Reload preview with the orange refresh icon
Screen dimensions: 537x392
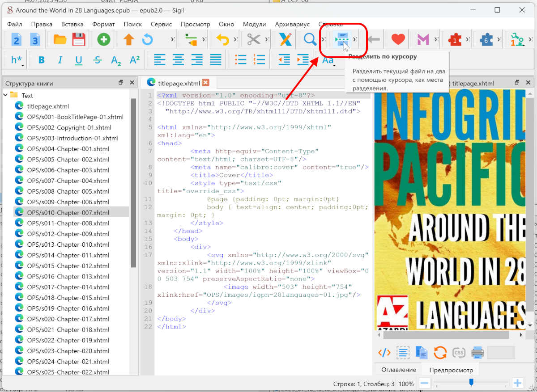440,352
